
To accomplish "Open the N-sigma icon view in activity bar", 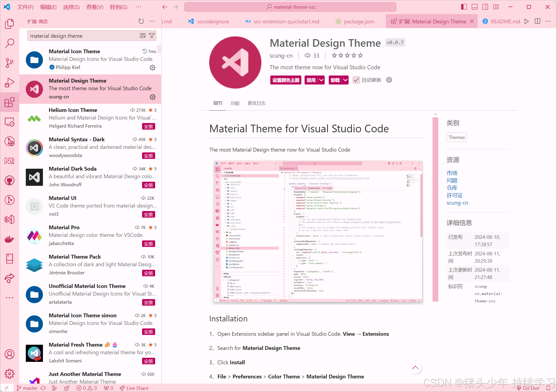I will (10, 161).
